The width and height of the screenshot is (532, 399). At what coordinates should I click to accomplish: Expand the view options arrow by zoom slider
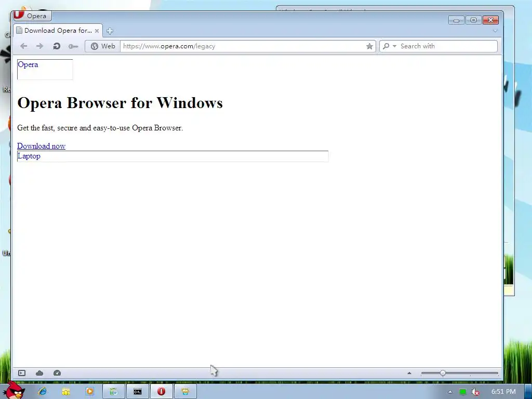pos(409,373)
